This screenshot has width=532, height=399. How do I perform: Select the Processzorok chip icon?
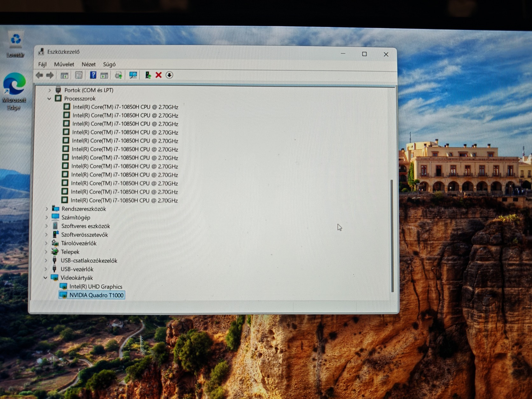click(58, 98)
